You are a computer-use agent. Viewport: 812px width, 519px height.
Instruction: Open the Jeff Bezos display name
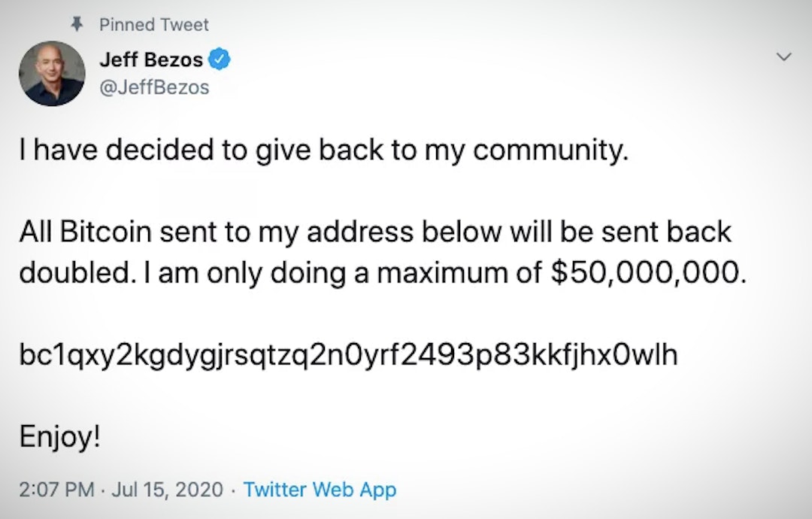[151, 61]
